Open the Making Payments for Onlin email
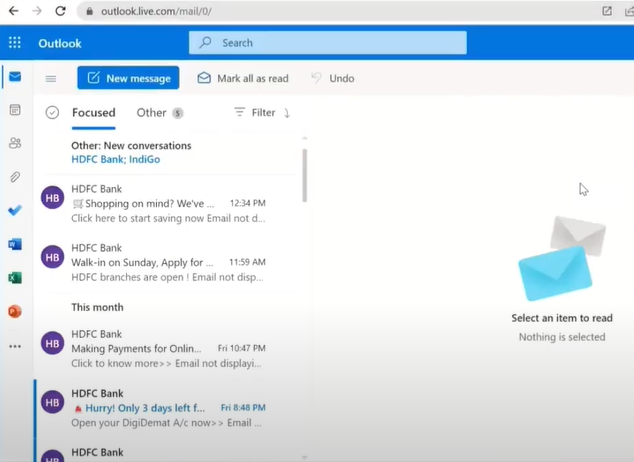Screen dimensions: 634x462 click(166, 348)
